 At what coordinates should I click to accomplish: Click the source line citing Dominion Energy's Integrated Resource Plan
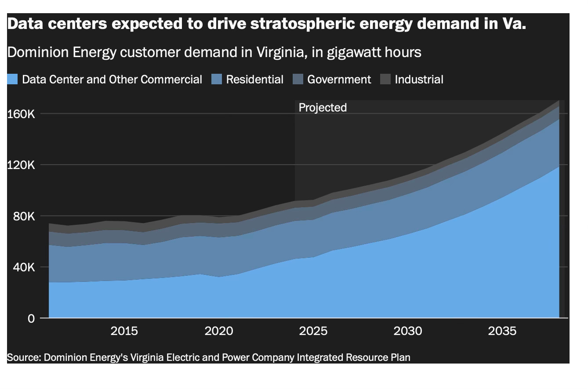tap(209, 357)
